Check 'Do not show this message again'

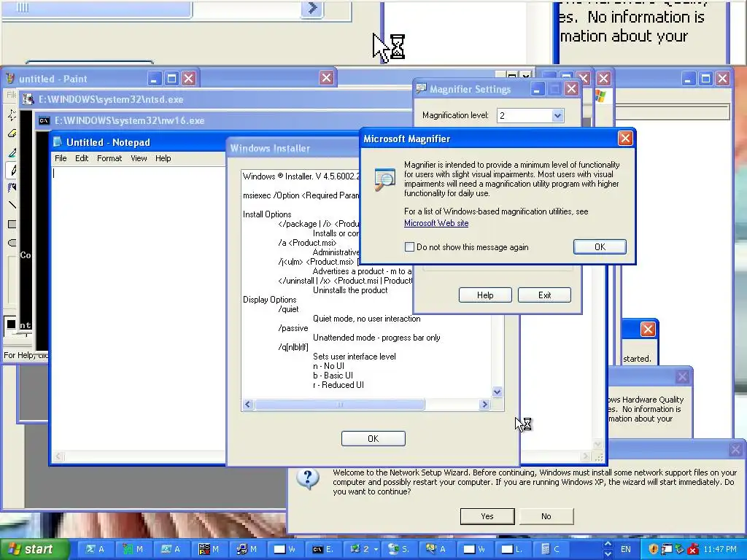tap(409, 246)
